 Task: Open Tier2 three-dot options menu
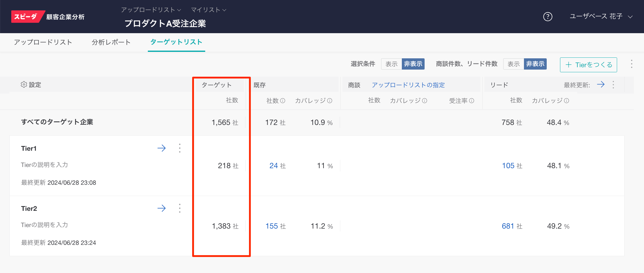click(179, 208)
